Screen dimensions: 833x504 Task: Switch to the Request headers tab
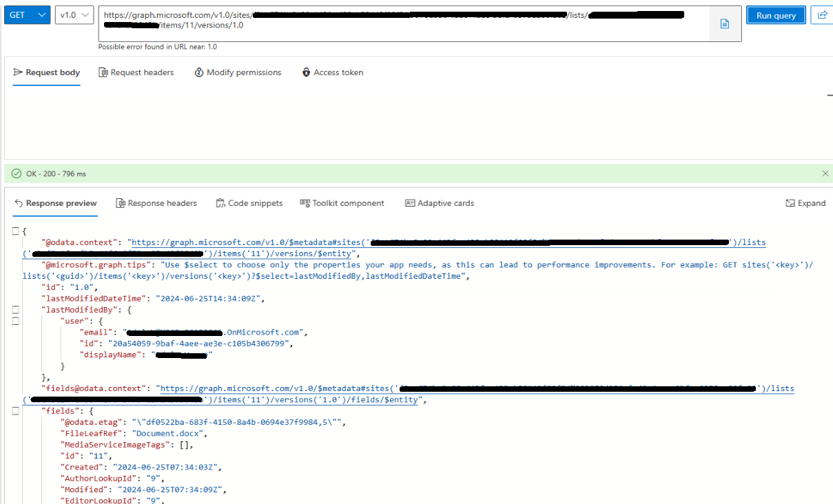point(136,72)
